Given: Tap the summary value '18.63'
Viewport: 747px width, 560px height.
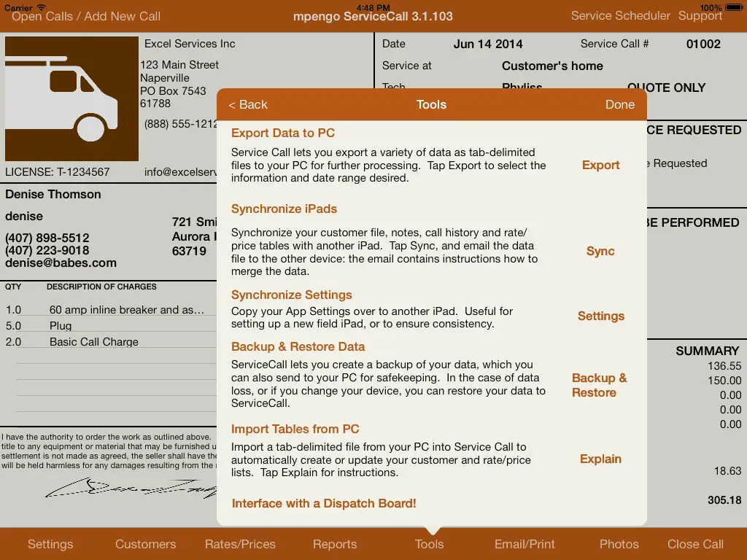Looking at the screenshot, I should (727, 471).
